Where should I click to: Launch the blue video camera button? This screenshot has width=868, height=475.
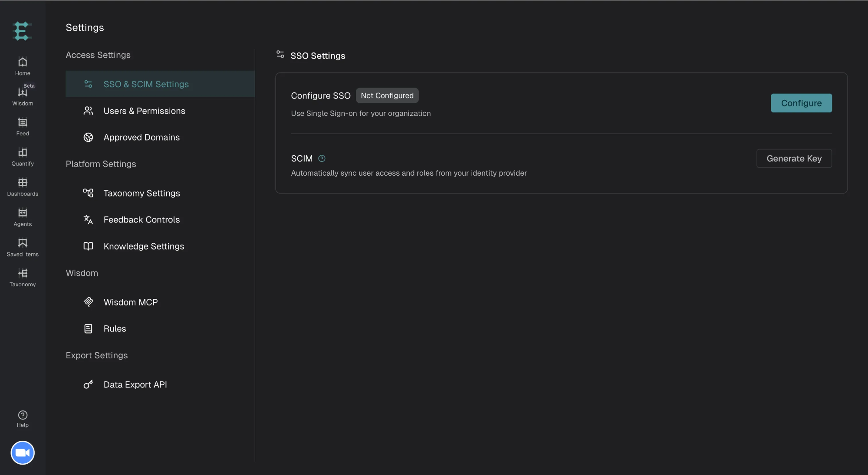[x=23, y=453]
